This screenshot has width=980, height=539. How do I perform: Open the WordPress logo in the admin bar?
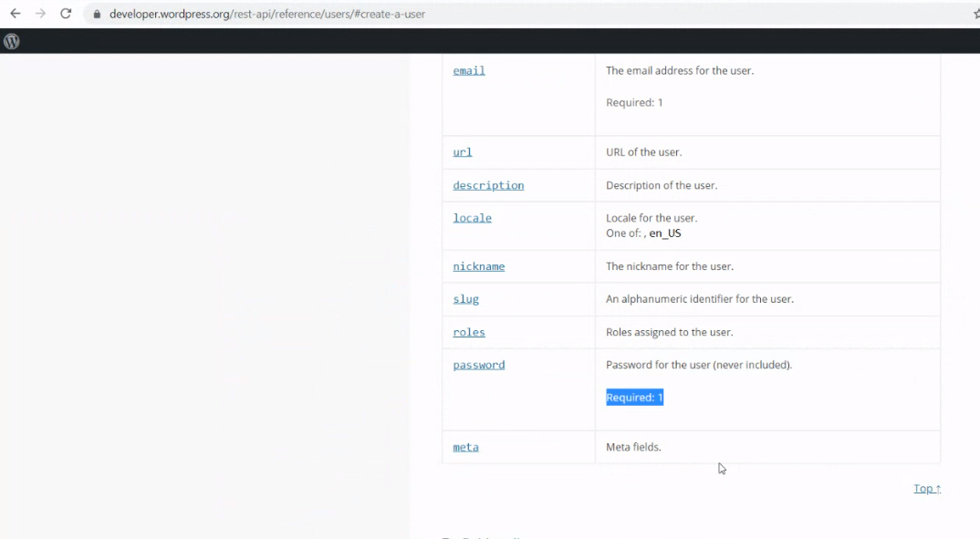point(12,41)
